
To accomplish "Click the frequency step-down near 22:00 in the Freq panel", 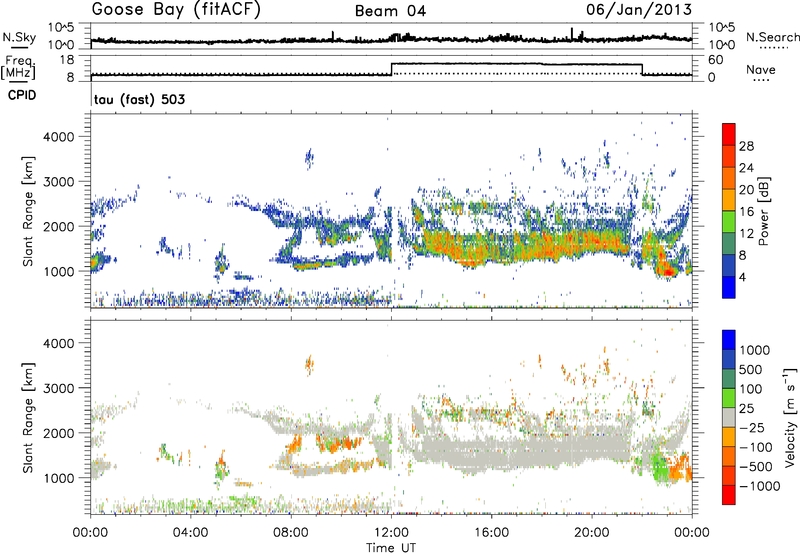I will [x=642, y=69].
